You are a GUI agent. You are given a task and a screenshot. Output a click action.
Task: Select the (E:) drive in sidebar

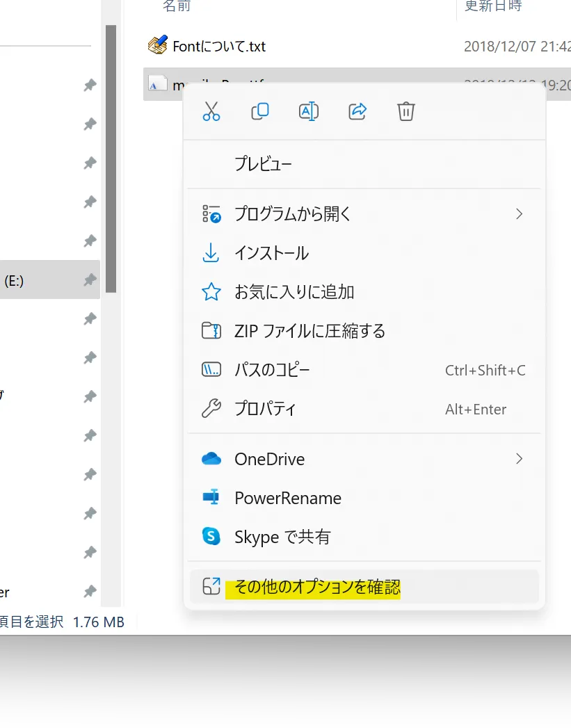point(49,280)
